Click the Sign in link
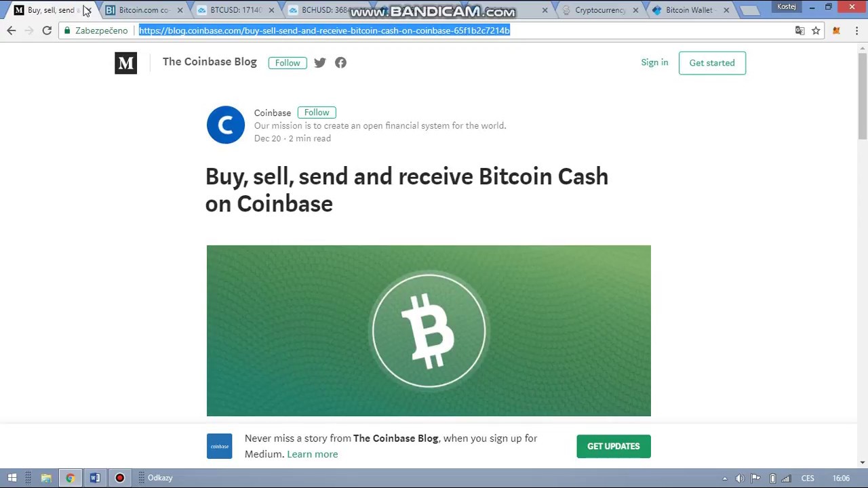868x488 pixels. (x=654, y=62)
